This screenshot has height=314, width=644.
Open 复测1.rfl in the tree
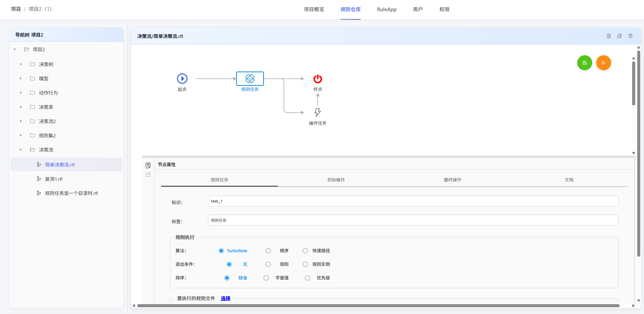(54, 179)
